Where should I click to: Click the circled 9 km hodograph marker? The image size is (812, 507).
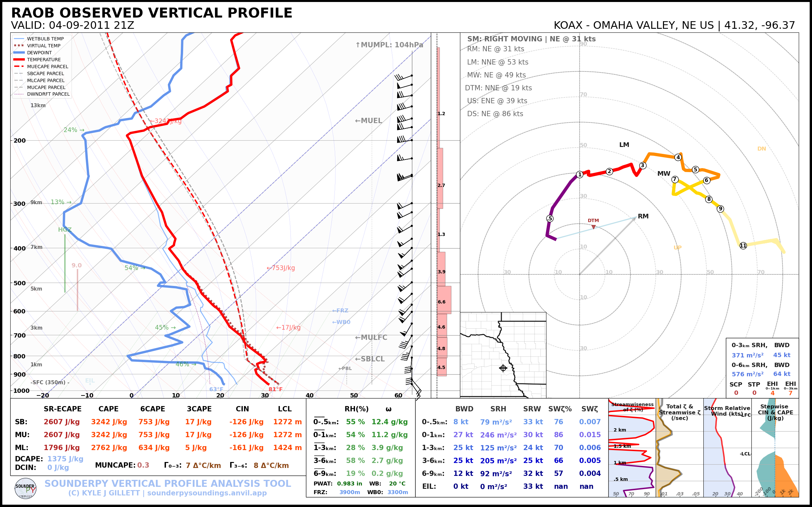[720, 209]
